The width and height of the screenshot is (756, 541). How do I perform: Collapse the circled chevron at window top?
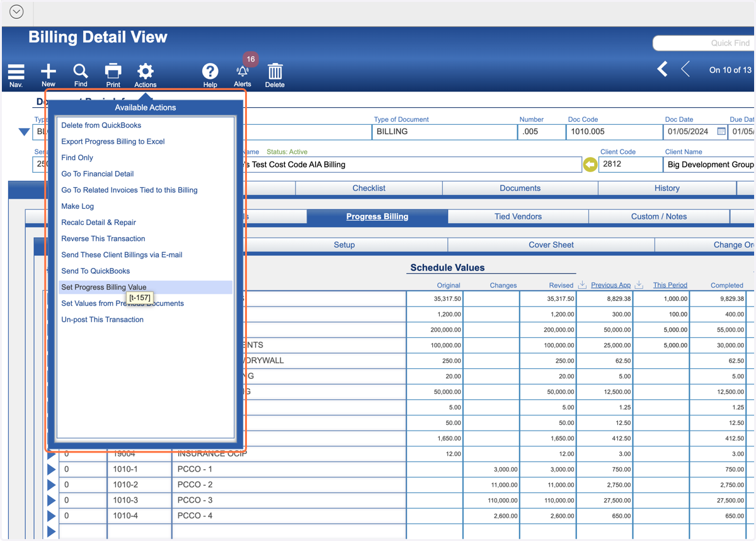point(16,12)
